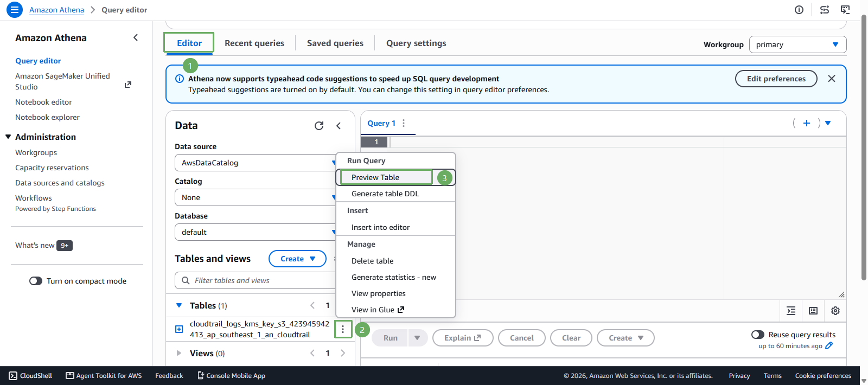Open editor preferences gear icon
Viewport: 868px width, 385px height.
click(835, 311)
